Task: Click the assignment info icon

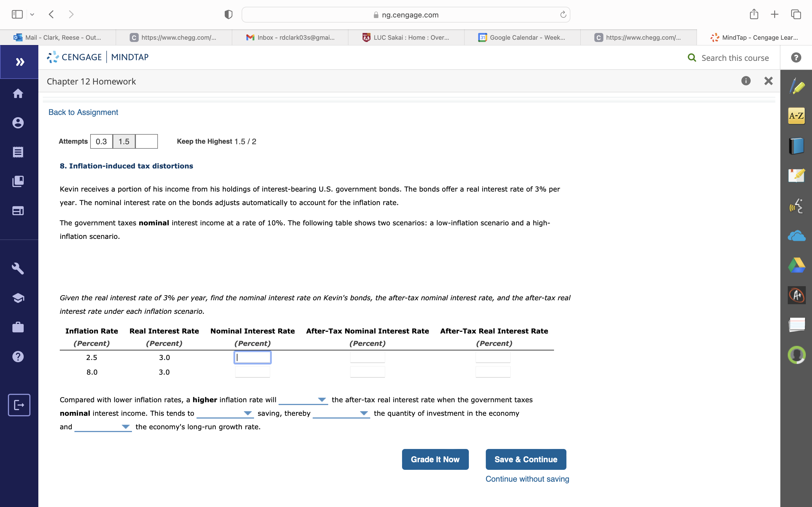Action: [x=745, y=81]
